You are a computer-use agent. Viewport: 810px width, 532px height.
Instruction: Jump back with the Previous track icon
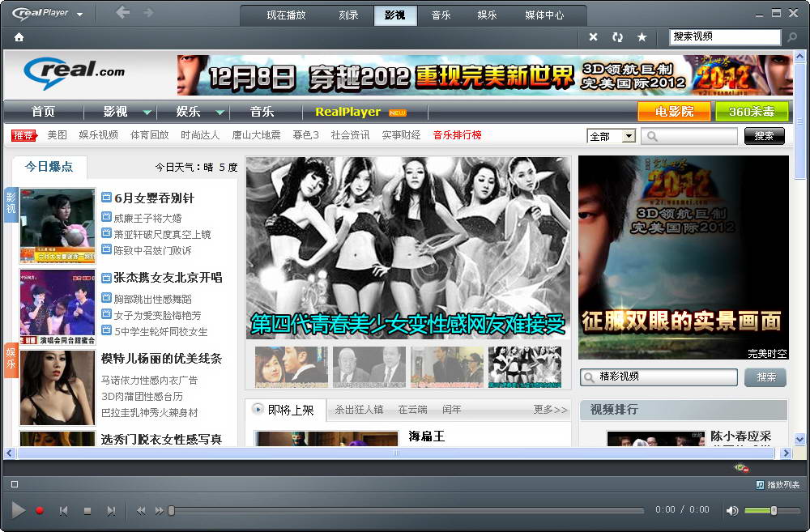coord(64,510)
